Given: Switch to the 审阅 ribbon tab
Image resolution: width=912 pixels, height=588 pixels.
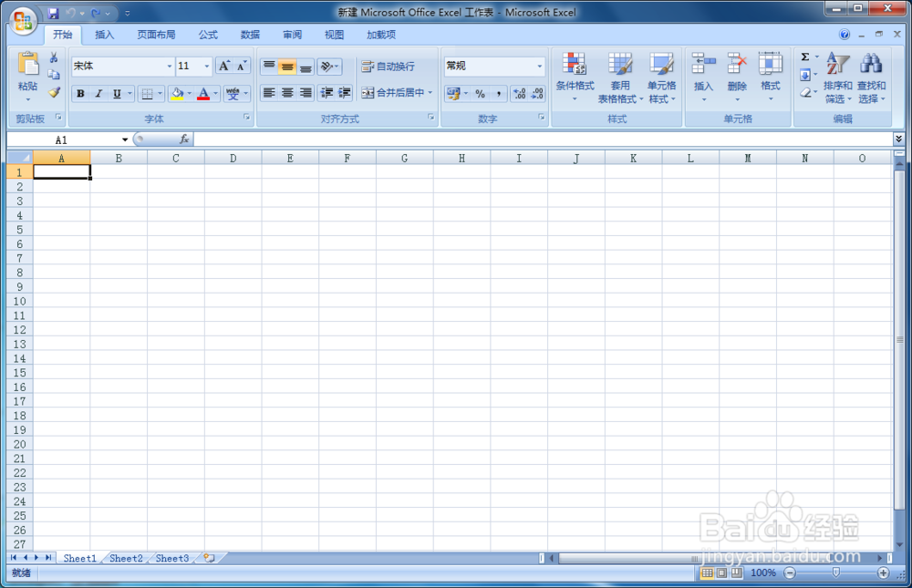Looking at the screenshot, I should pos(292,35).
